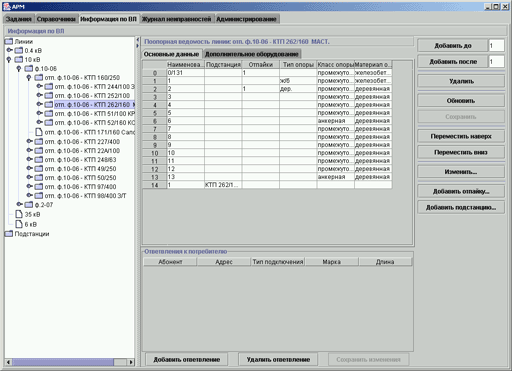The height and width of the screenshot is (371, 512).
Task: Click Добавить ответвление button
Action: [x=187, y=359]
